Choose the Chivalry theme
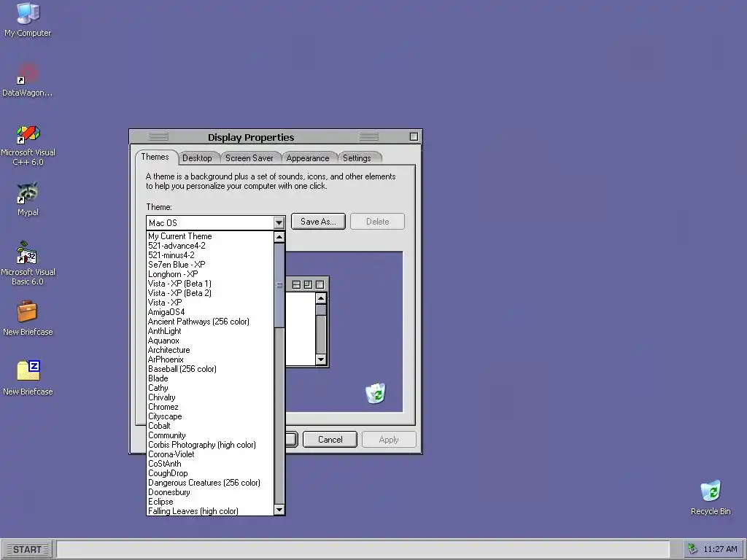The width and height of the screenshot is (747, 560). tap(210, 397)
